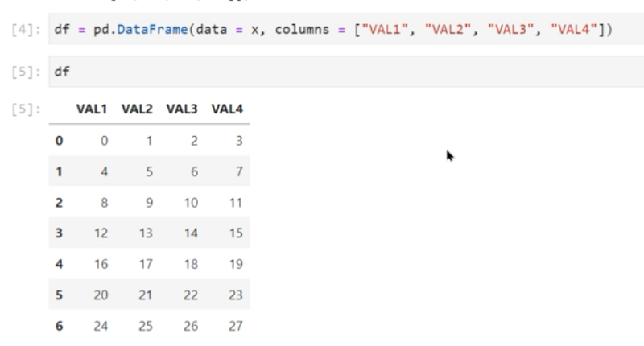
Task: Click the cell with value 20
Action: [101, 296]
